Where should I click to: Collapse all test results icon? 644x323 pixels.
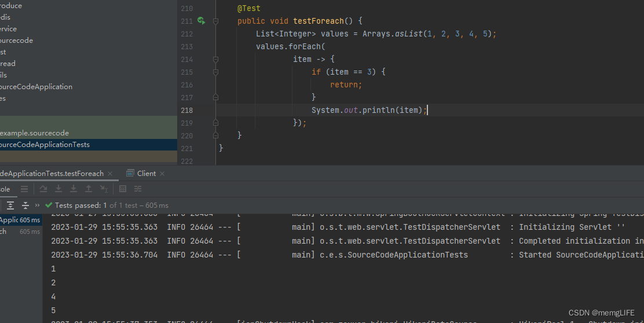(x=25, y=205)
